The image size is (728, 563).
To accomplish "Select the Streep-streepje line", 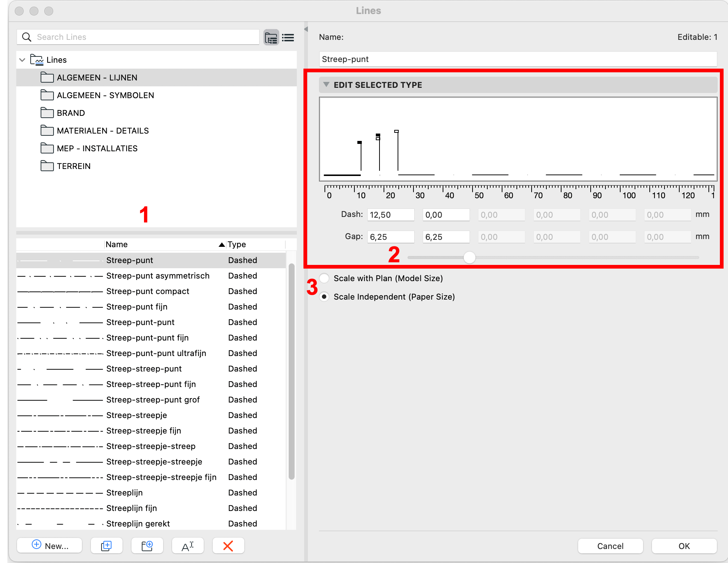I will (151, 415).
